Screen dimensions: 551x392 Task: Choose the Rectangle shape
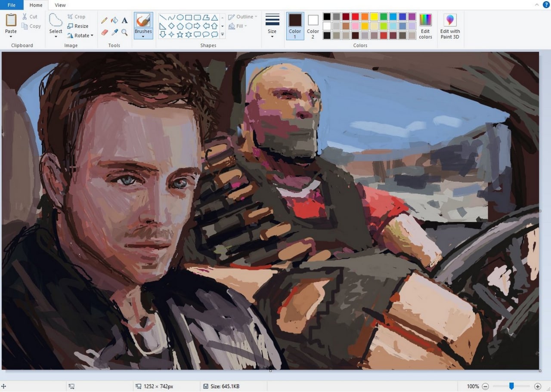[189, 18]
